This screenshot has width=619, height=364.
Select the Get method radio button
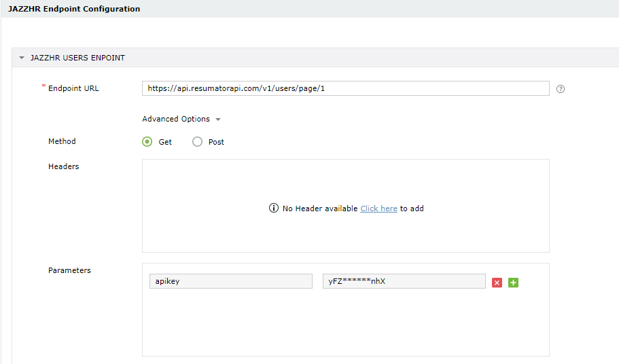coord(147,141)
